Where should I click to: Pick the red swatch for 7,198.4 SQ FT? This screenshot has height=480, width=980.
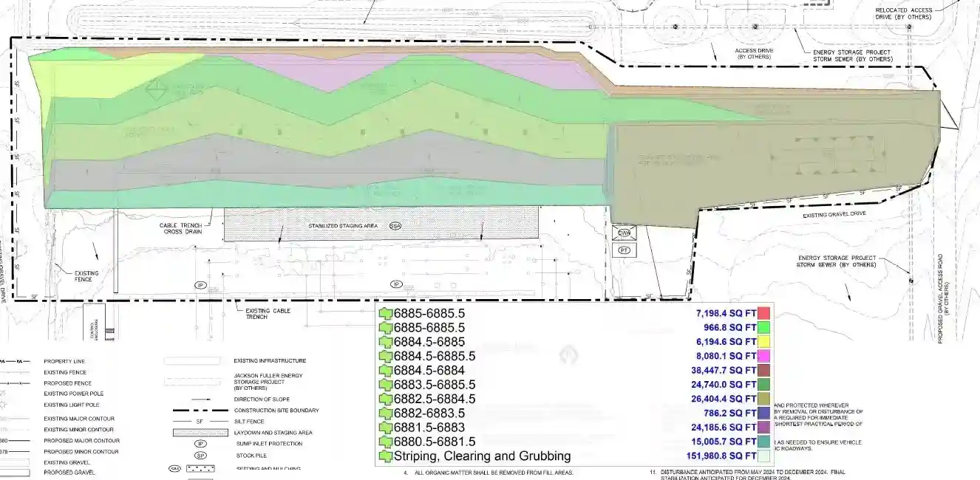[764, 313]
